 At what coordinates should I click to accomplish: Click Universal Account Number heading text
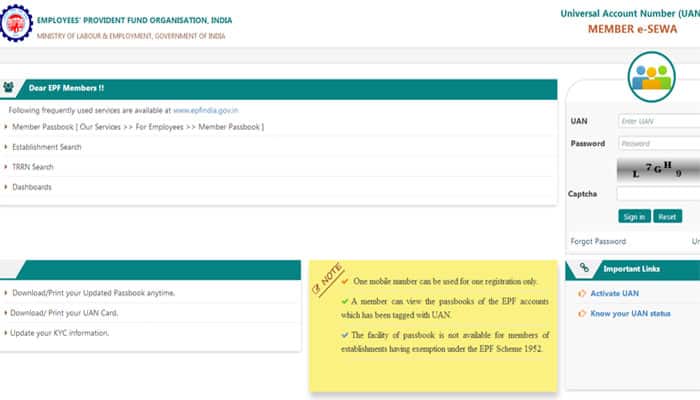[x=630, y=13]
